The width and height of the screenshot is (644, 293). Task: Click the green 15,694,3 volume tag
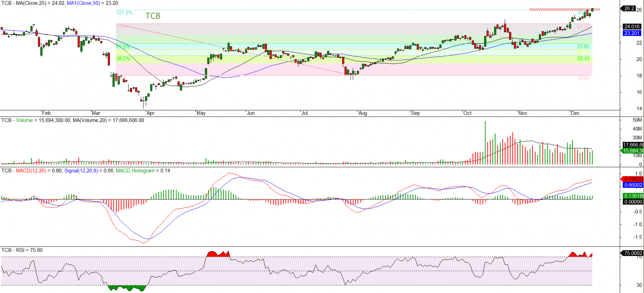coord(633,151)
